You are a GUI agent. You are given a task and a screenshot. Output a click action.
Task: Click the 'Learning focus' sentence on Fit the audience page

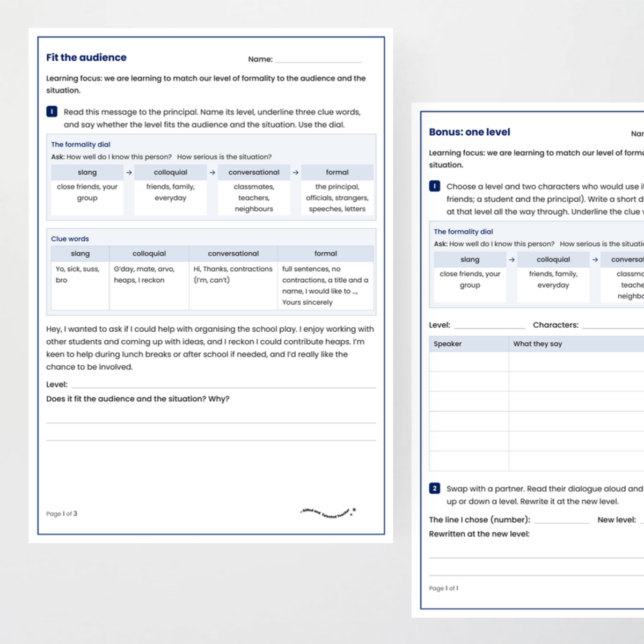pyautogui.click(x=206, y=84)
